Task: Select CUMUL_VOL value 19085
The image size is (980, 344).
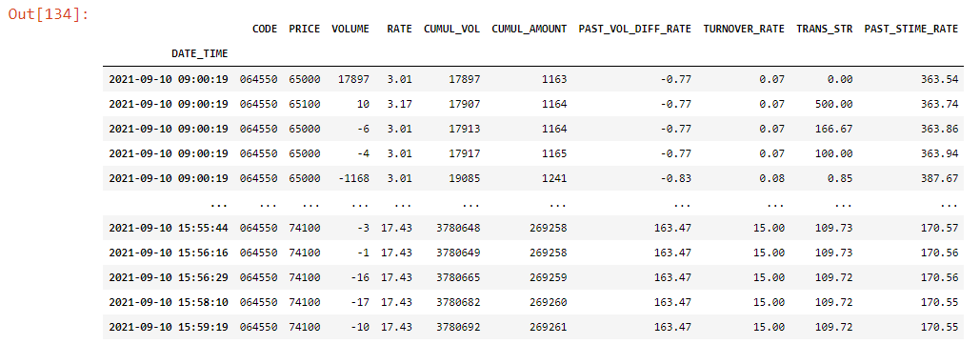Action: [465, 178]
